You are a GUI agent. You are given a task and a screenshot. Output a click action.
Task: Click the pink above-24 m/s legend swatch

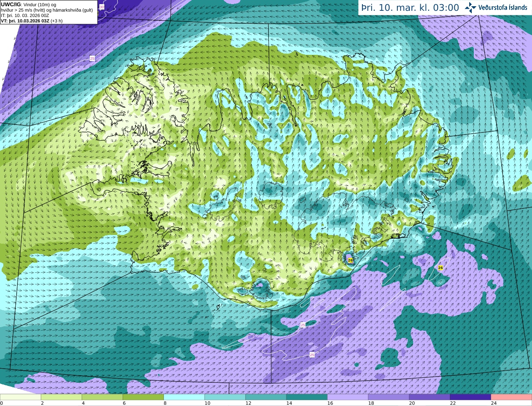click(x=512, y=397)
